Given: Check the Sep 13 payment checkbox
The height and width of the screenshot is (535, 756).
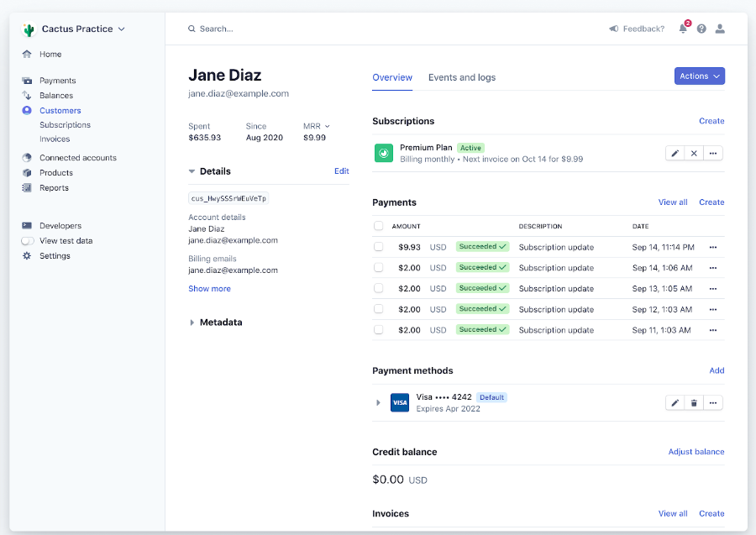Looking at the screenshot, I should tap(378, 288).
